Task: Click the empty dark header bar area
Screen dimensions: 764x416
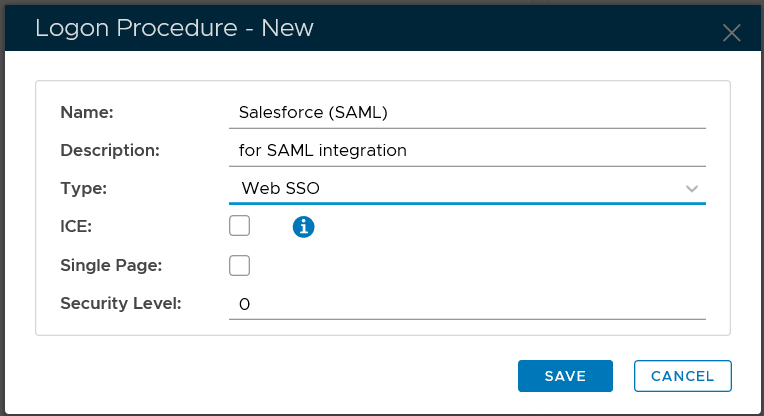Action: coord(520,28)
